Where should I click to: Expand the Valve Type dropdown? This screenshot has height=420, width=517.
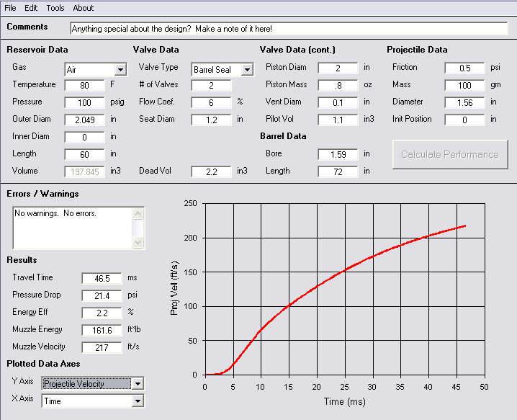pyautogui.click(x=247, y=70)
